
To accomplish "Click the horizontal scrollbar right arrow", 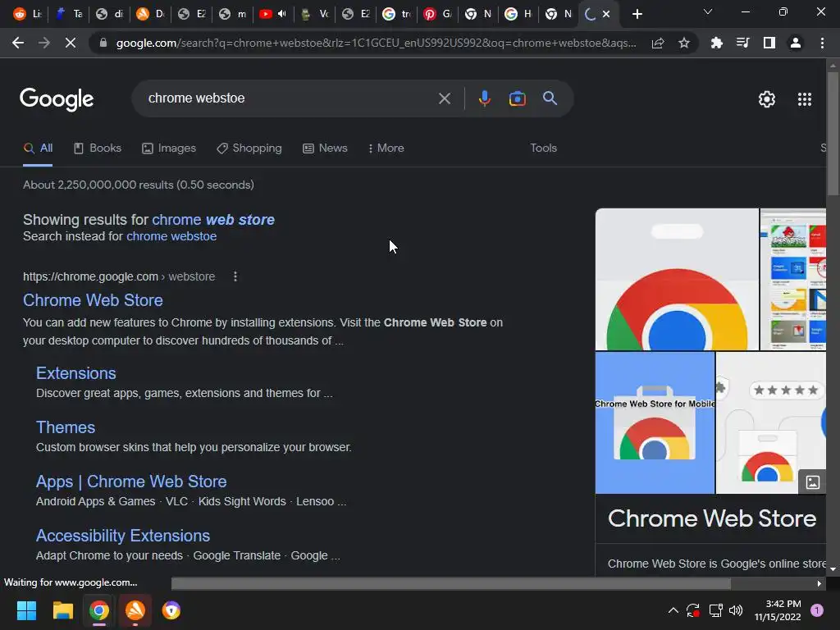I will [x=819, y=583].
